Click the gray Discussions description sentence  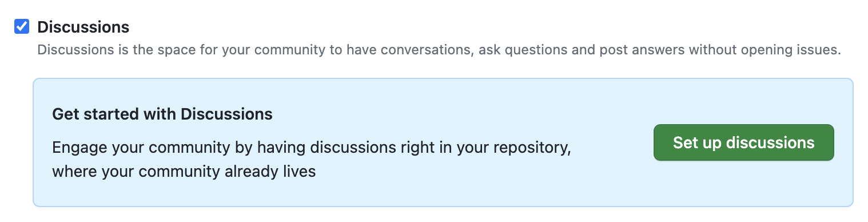(439, 49)
